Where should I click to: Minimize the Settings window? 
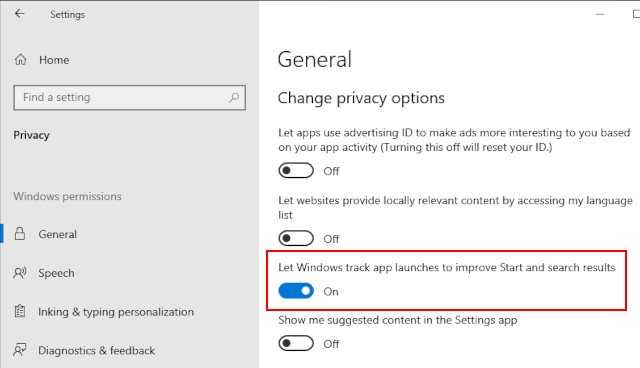click(x=600, y=14)
